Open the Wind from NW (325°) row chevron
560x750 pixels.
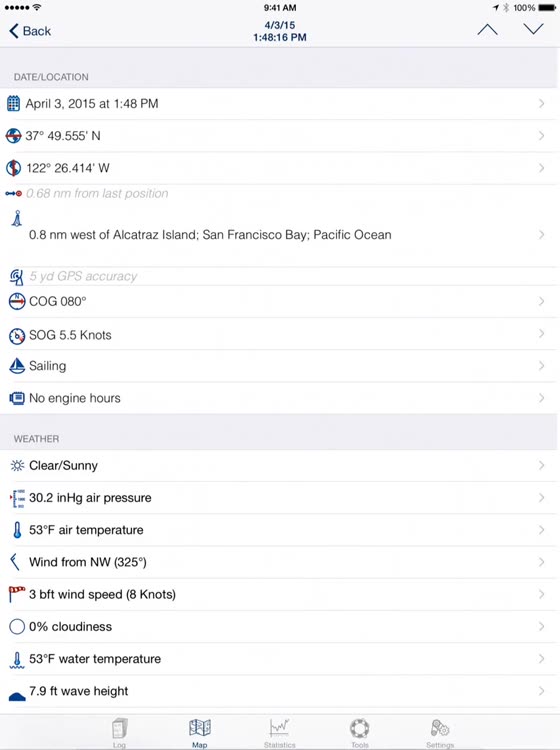pos(541,562)
